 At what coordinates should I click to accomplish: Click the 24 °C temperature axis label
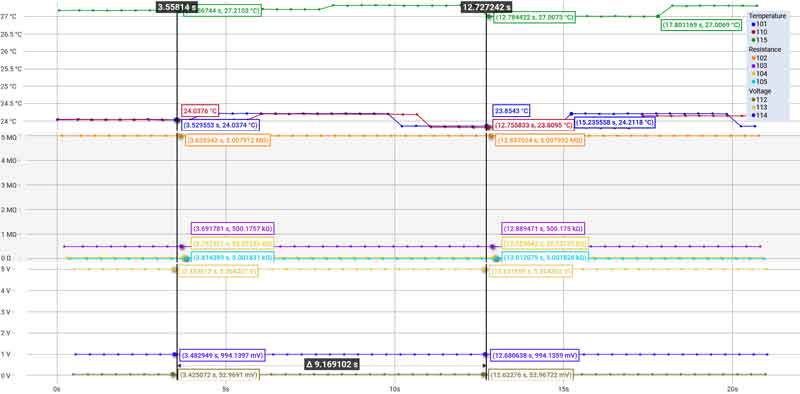8,121
